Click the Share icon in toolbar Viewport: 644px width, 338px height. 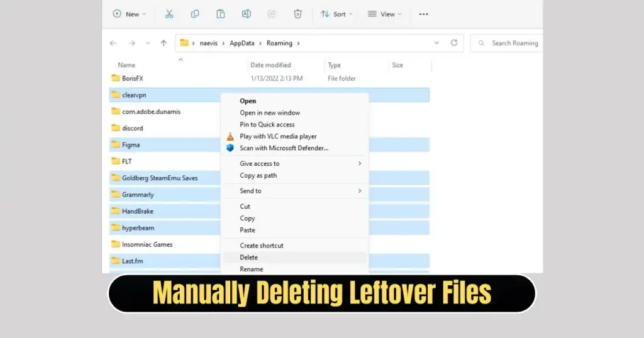[x=272, y=14]
